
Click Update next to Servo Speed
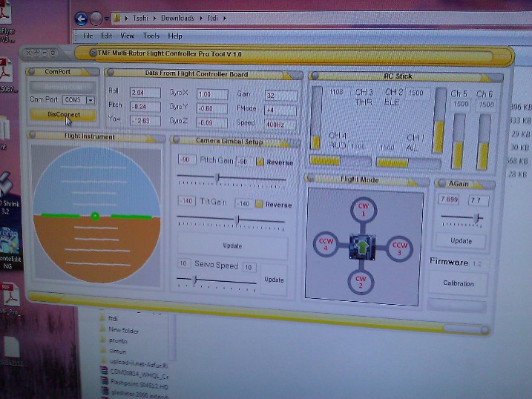point(274,280)
